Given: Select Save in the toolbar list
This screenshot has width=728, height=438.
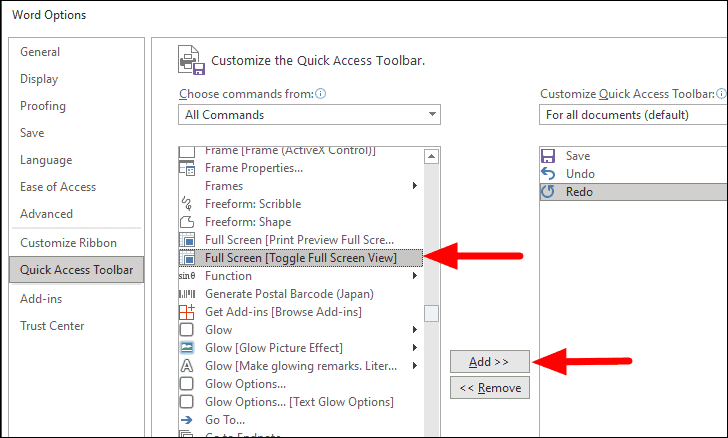Looking at the screenshot, I should click(633, 156).
